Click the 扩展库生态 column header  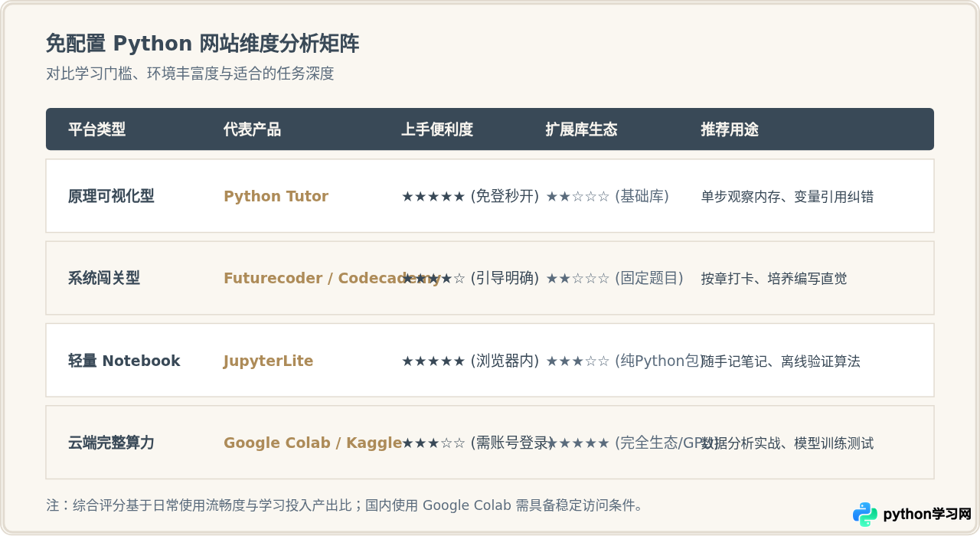click(x=581, y=129)
